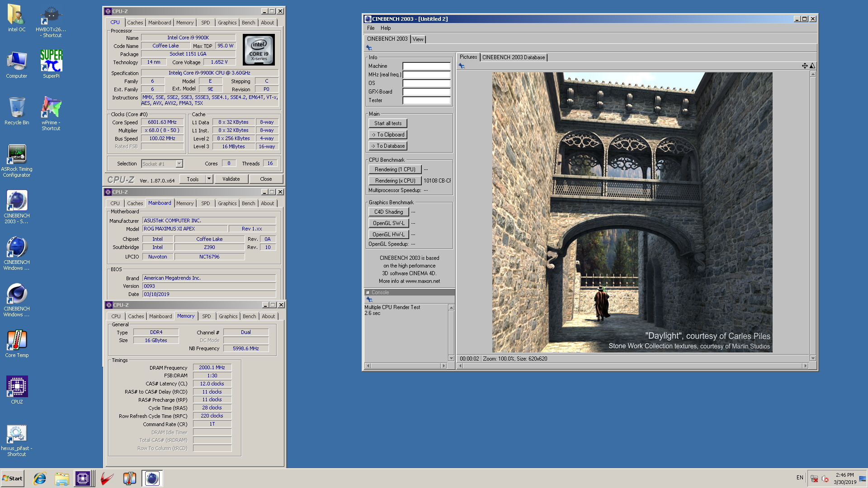This screenshot has width=868, height=488.
Task: Open About tab in Memory CPU-Z window
Action: click(269, 316)
